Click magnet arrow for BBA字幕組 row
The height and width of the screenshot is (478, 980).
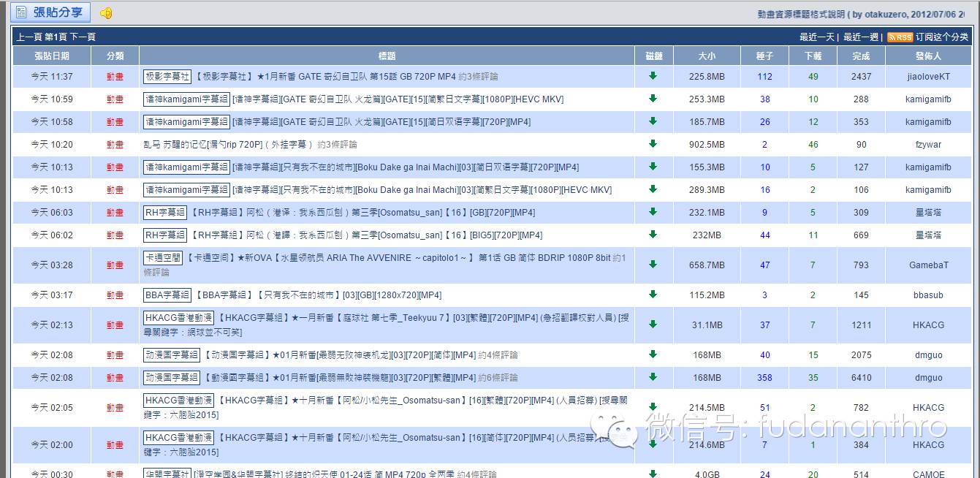click(x=653, y=294)
